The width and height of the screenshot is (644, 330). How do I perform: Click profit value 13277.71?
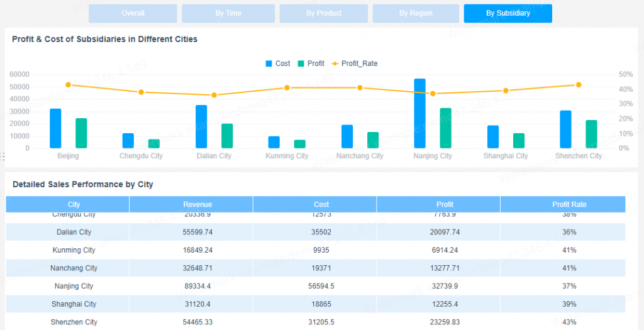(x=445, y=268)
